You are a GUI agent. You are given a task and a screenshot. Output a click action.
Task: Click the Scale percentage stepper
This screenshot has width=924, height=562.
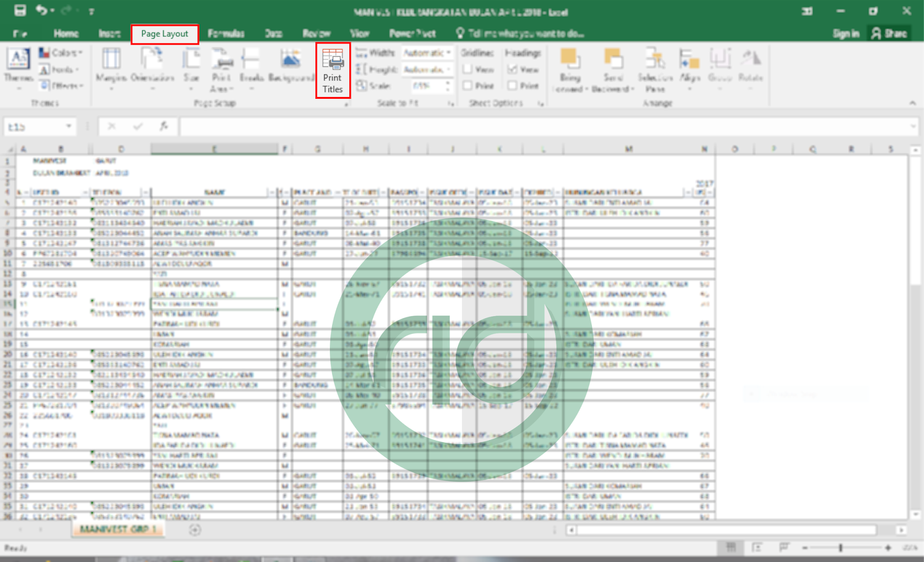(x=448, y=85)
